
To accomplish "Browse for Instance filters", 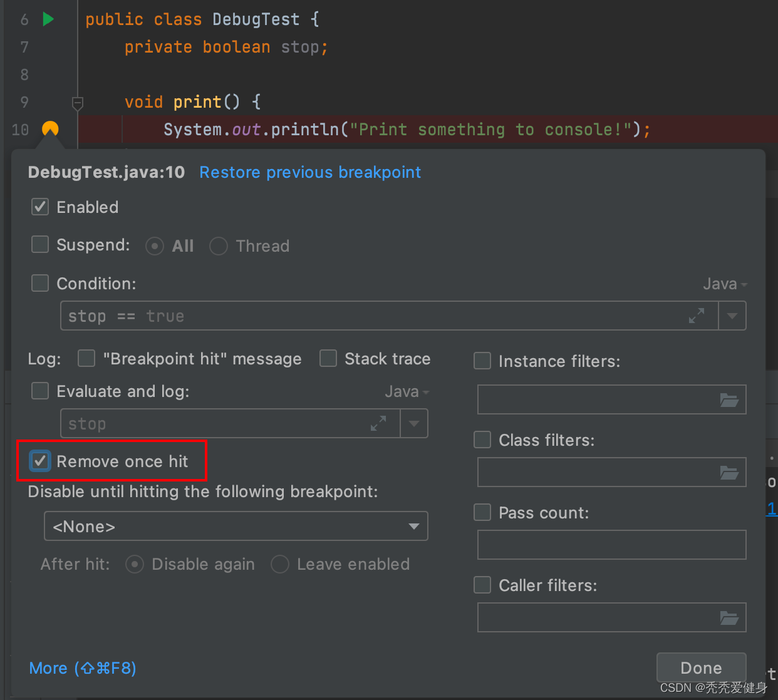I will [729, 399].
